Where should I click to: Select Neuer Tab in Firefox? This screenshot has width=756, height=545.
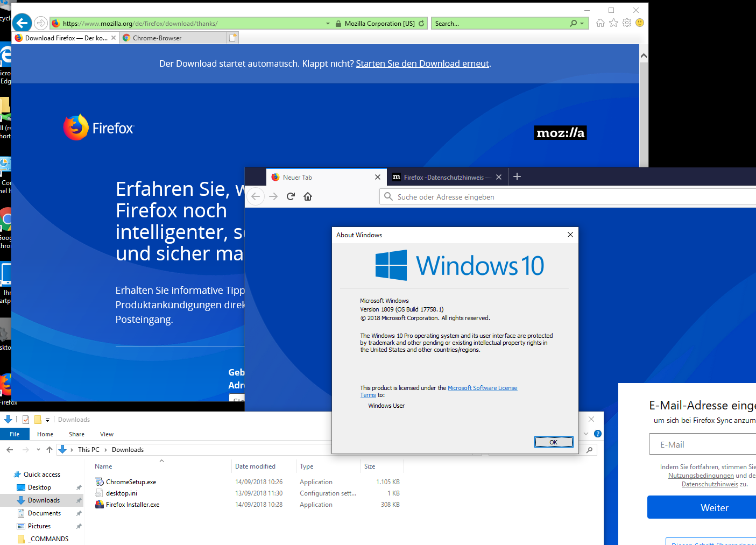pyautogui.click(x=326, y=177)
